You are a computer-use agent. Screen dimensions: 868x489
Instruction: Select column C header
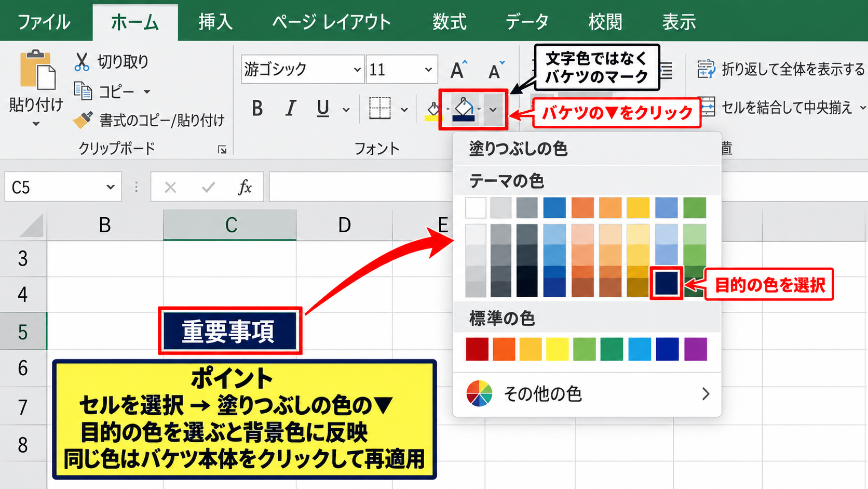coord(230,225)
